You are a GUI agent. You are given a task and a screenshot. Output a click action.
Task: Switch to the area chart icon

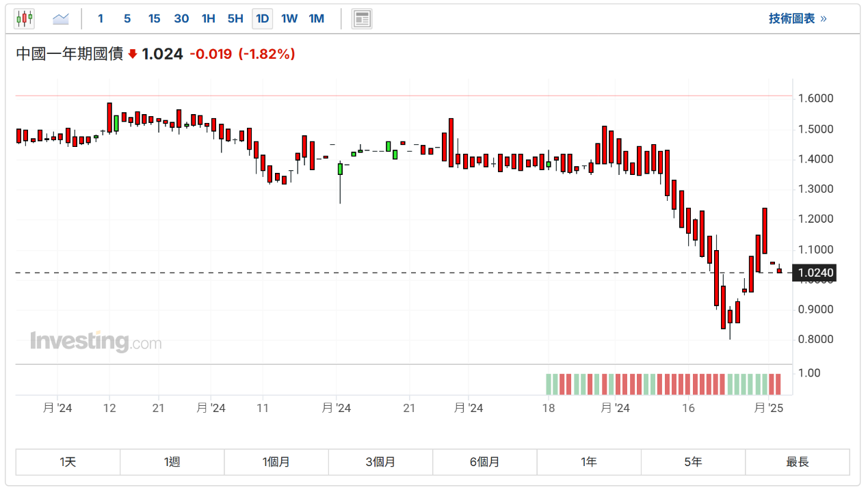pyautogui.click(x=61, y=18)
